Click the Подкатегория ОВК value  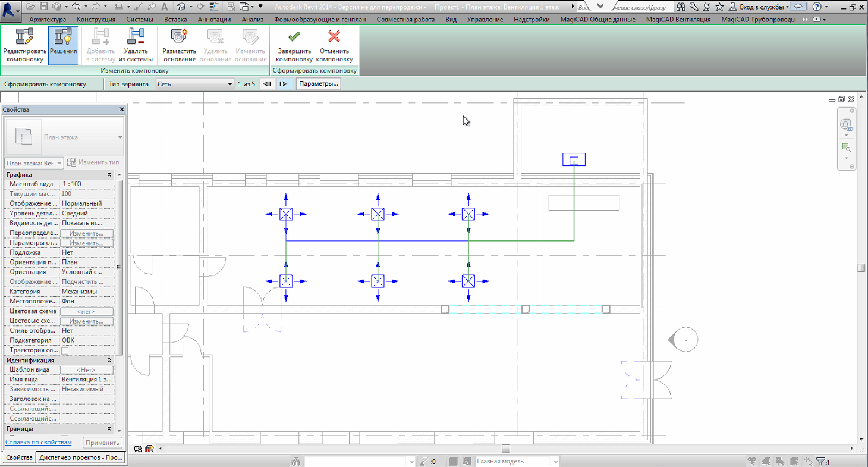pyautogui.click(x=87, y=341)
